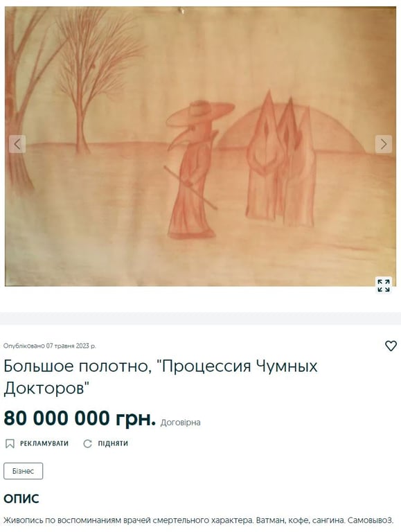Click the hooded figures in the painting
The width and height of the screenshot is (401, 532).
(x=281, y=159)
